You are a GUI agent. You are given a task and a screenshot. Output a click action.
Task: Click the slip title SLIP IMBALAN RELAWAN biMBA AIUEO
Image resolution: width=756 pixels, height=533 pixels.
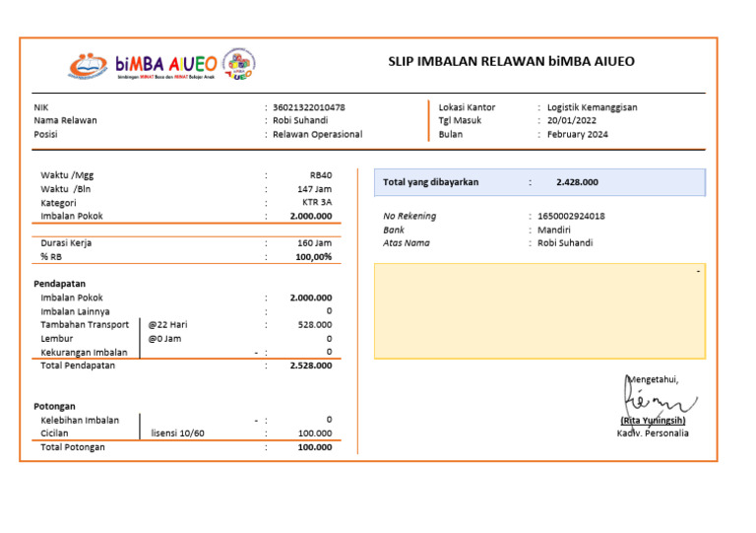coord(511,62)
